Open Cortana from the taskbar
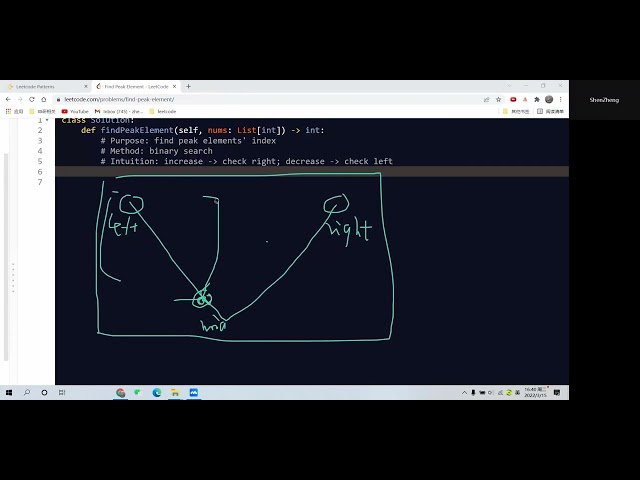The width and height of the screenshot is (640, 480). point(44,392)
